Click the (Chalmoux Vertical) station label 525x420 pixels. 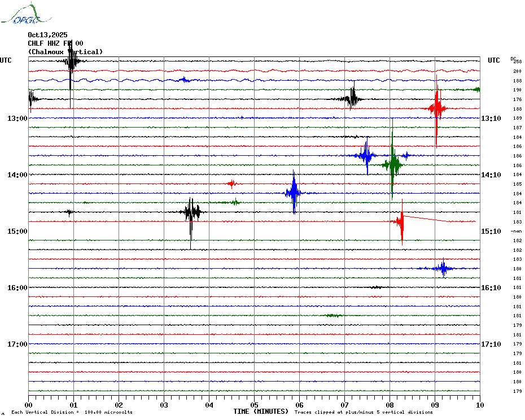click(65, 52)
